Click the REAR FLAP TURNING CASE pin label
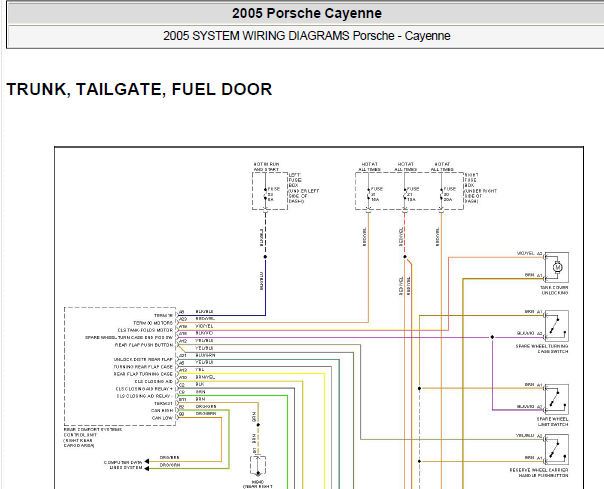The width and height of the screenshot is (604, 489). (143, 374)
